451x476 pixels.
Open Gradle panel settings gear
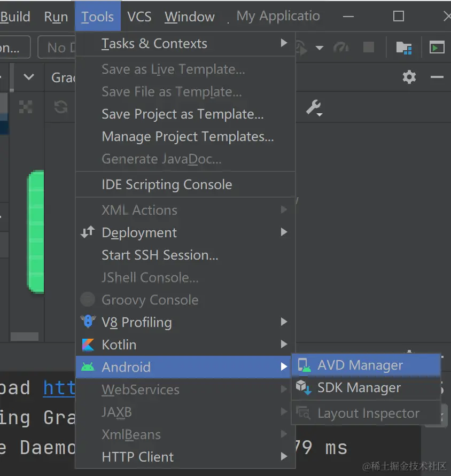pyautogui.click(x=409, y=77)
